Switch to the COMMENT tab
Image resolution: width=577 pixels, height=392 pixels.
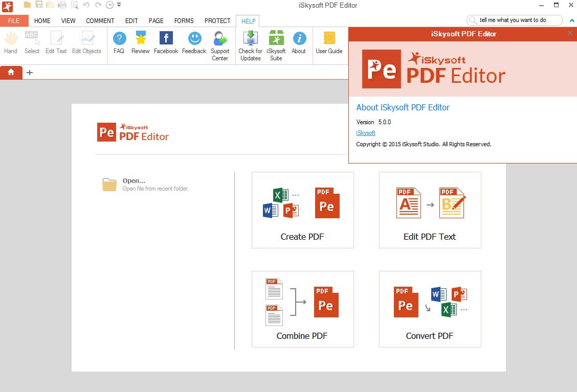[100, 21]
